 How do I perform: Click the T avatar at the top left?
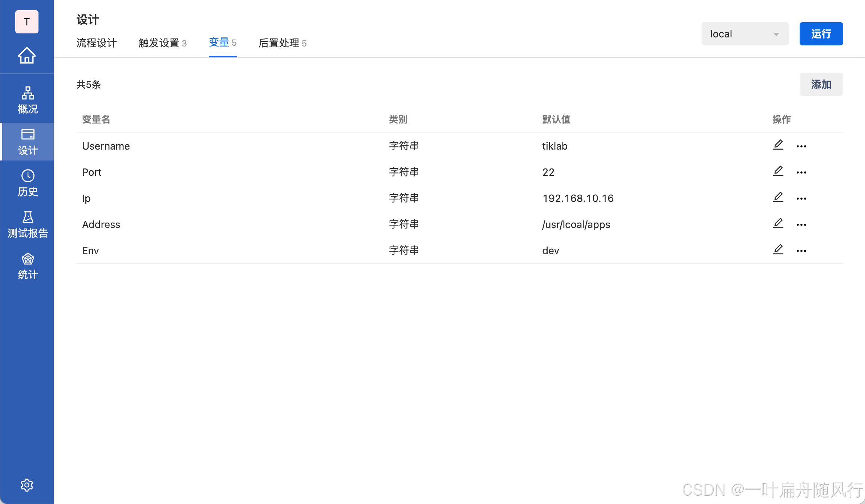(27, 22)
